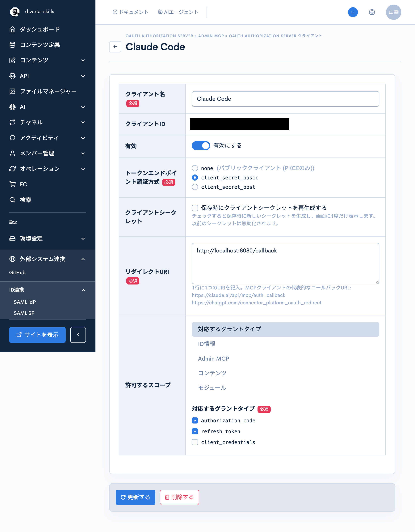Screen dimensions: 415x532
Task: Click the back arrow beside Claude Code
Action: (115, 47)
